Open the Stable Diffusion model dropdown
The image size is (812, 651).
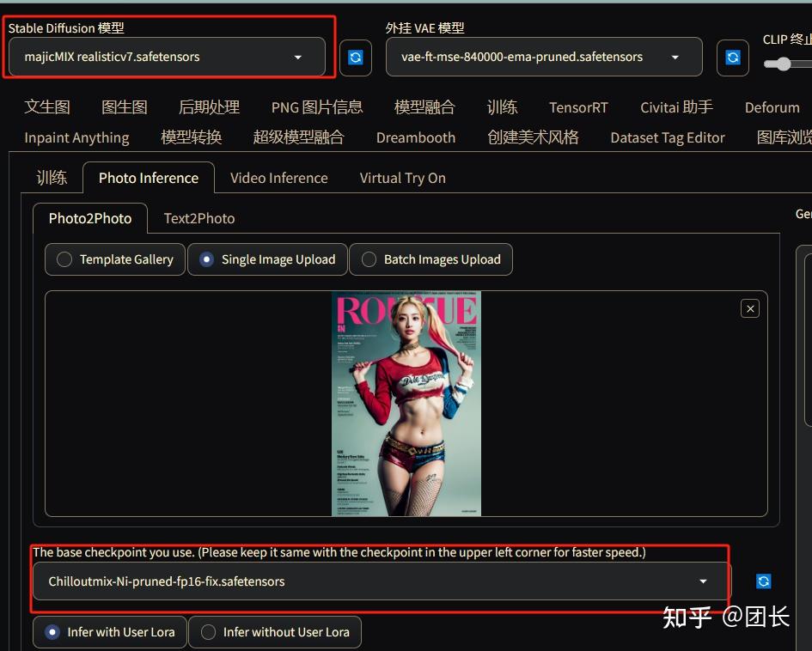167,57
